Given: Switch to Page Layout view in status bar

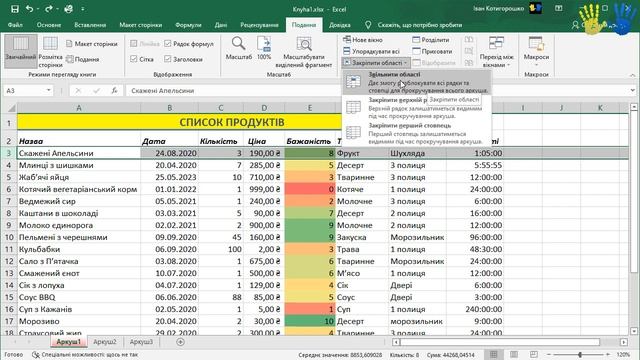Looking at the screenshot, I should point(514,355).
